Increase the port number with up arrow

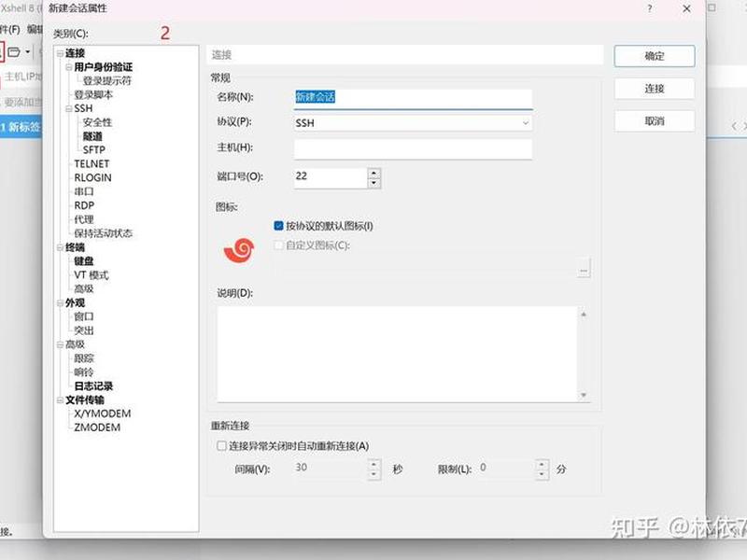coord(374,173)
